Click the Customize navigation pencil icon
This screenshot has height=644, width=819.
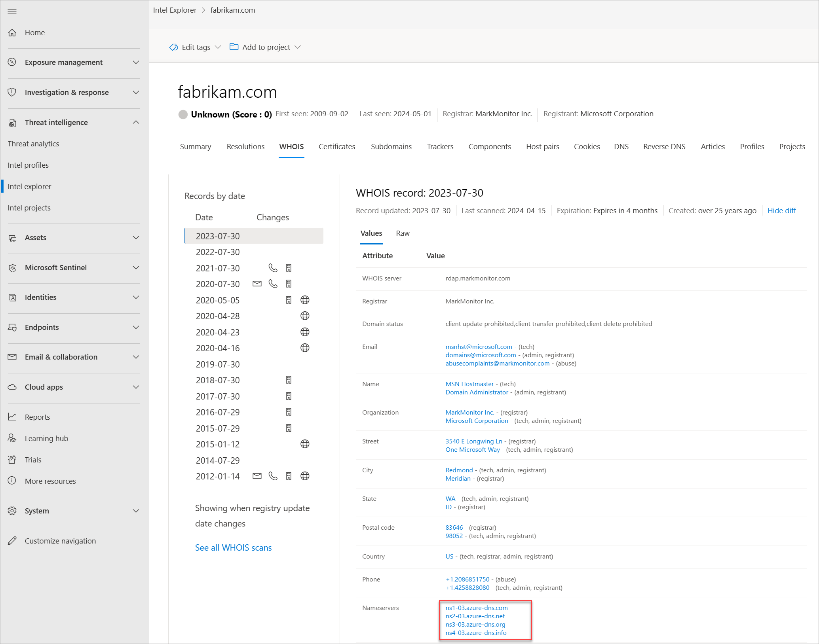pyautogui.click(x=12, y=541)
